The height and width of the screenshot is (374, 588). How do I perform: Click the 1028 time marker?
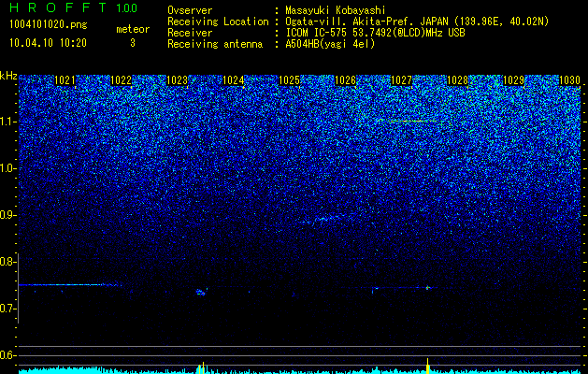coord(457,80)
